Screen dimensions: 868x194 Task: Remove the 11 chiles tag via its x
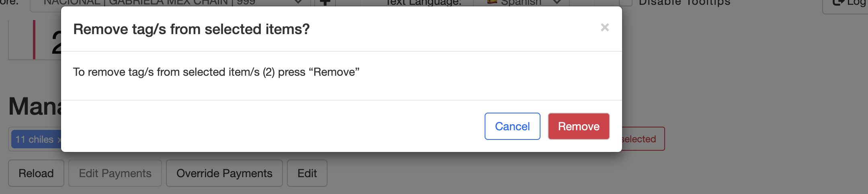point(59,139)
